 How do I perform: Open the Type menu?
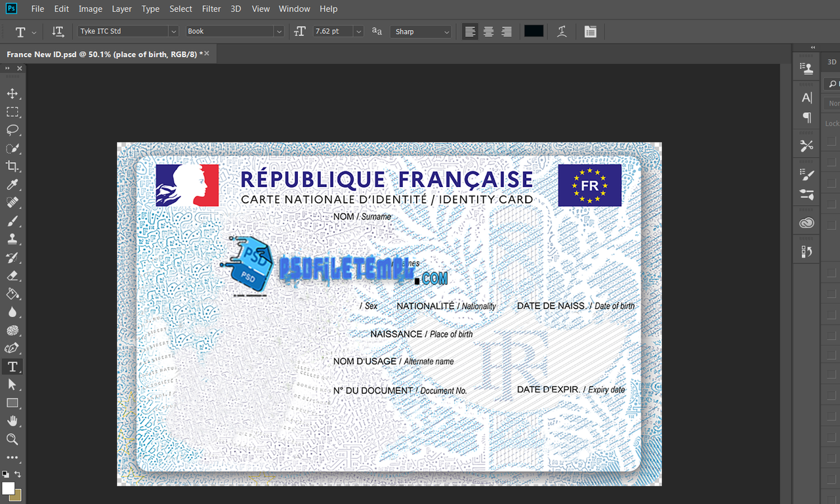coord(151,9)
